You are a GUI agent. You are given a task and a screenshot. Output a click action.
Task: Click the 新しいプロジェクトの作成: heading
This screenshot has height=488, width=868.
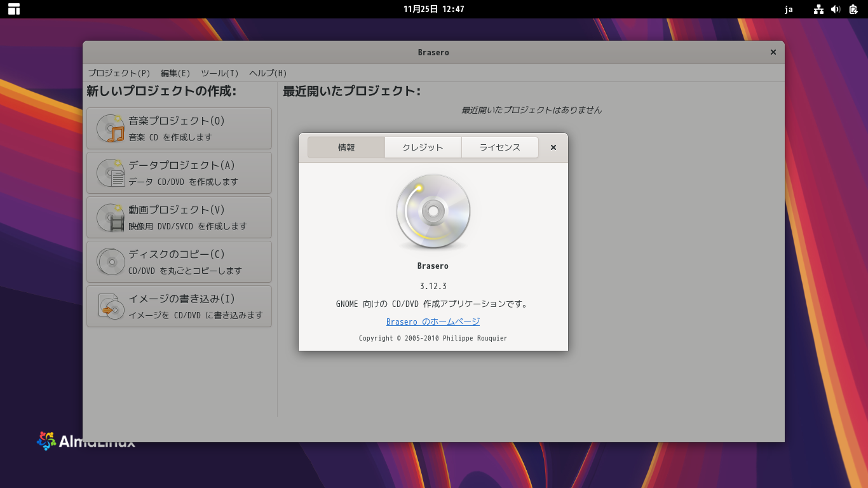click(x=161, y=91)
